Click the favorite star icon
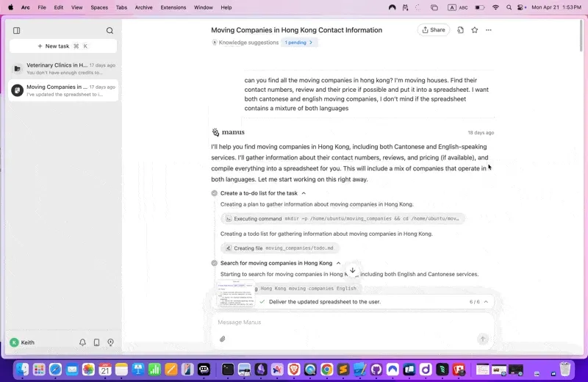 tap(475, 30)
